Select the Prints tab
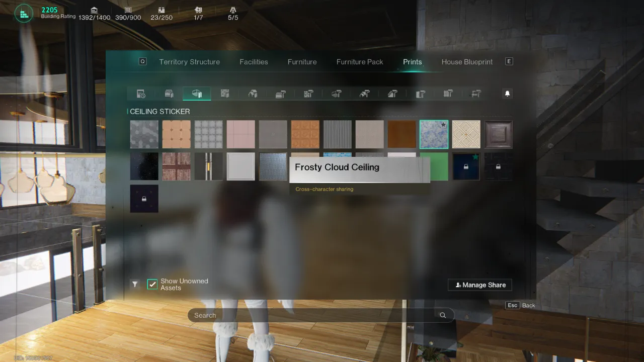 coord(413,62)
